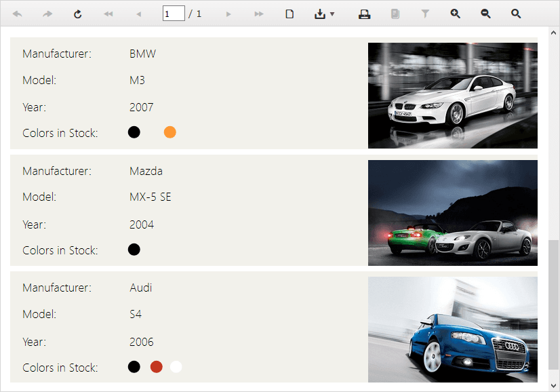Viewport: 560px width, 392px height.
Task: Click 'Manufacturer:' label in the Audi card
Action: click(57, 288)
